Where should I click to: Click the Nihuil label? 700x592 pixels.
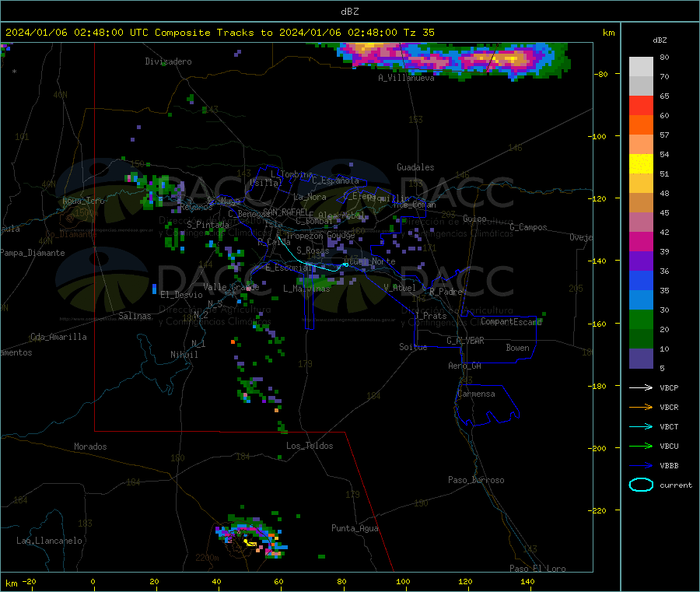coord(184,355)
